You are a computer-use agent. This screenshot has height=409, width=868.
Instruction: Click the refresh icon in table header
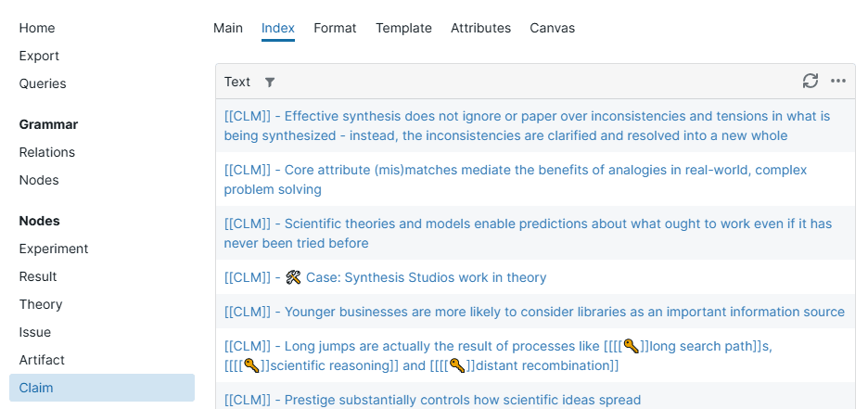pos(811,81)
